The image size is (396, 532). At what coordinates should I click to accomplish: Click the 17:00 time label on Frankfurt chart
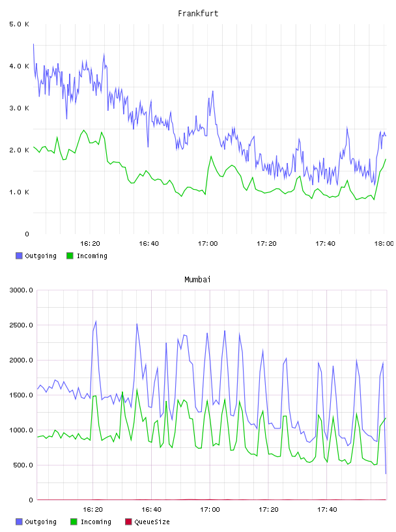(x=208, y=244)
